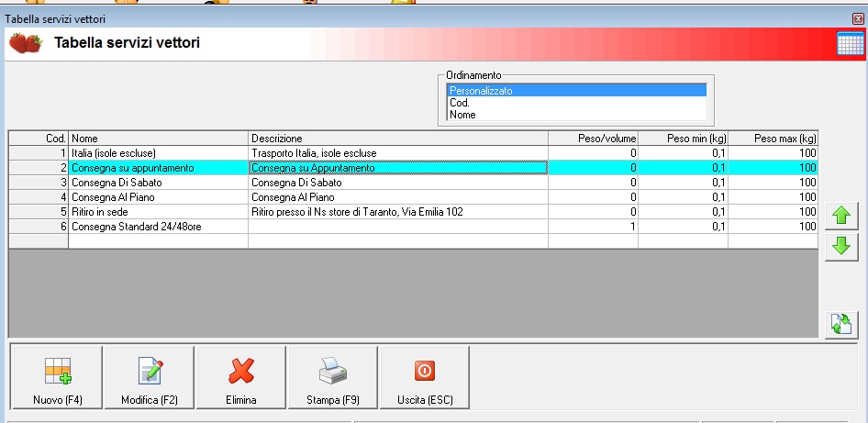Click the Peso/volume column header
This screenshot has height=423, width=868.
point(593,139)
